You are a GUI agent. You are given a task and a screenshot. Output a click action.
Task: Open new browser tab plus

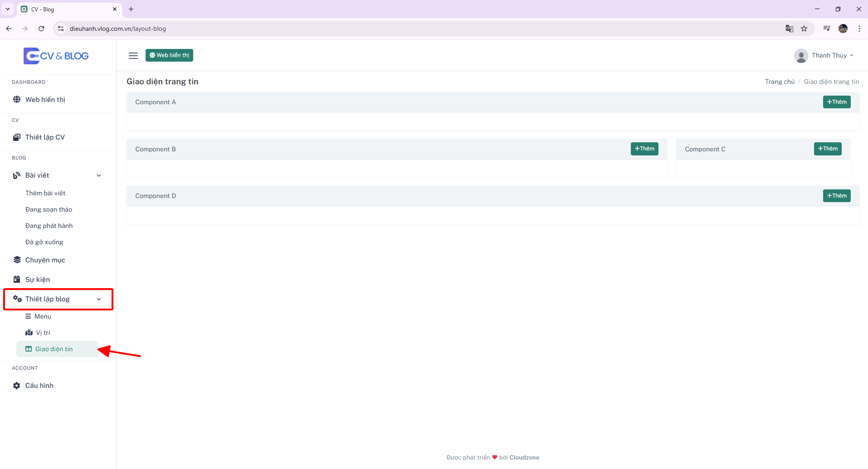point(131,9)
